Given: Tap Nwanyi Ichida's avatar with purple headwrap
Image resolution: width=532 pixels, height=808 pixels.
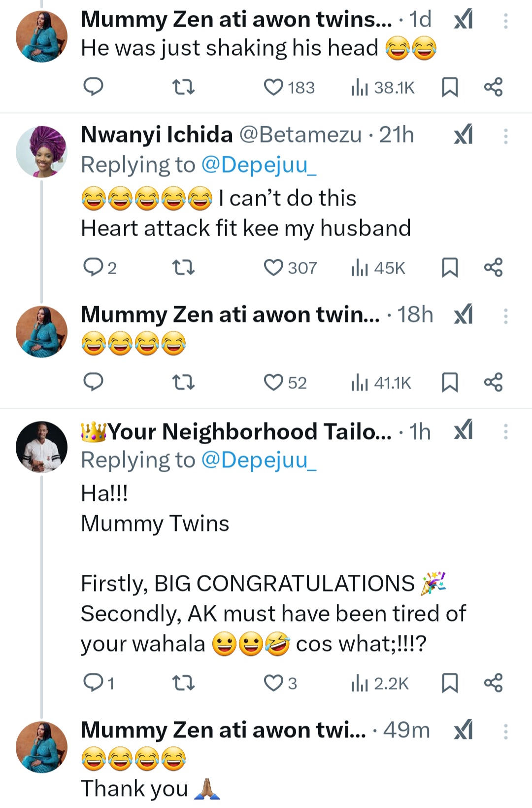Looking at the screenshot, I should pos(41,151).
